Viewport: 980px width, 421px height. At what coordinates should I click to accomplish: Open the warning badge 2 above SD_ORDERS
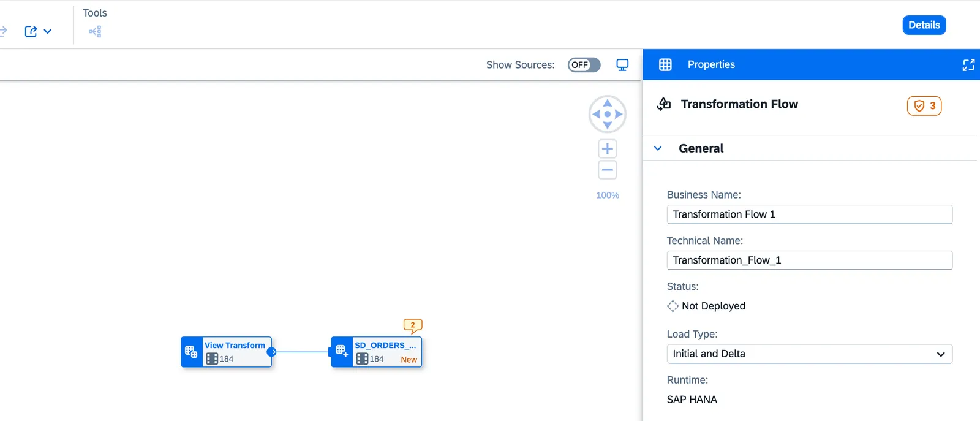click(413, 326)
